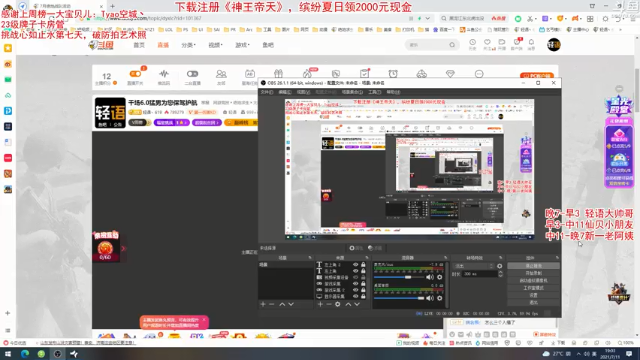Add a new source in OBS sources panel
Image resolution: width=640 pixels, height=360 pixels.
tap(320, 304)
